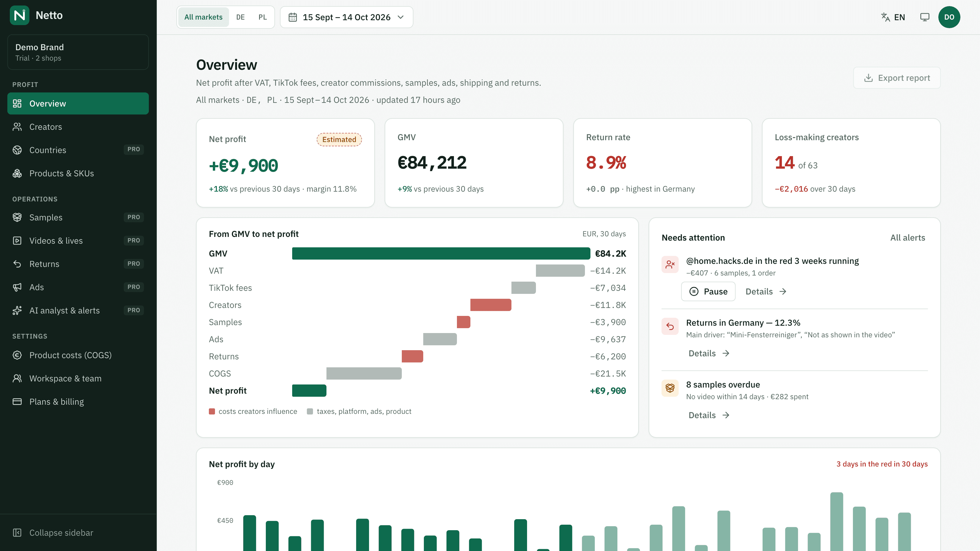Go to Workspace & team settings
The image size is (980, 551).
click(78, 378)
